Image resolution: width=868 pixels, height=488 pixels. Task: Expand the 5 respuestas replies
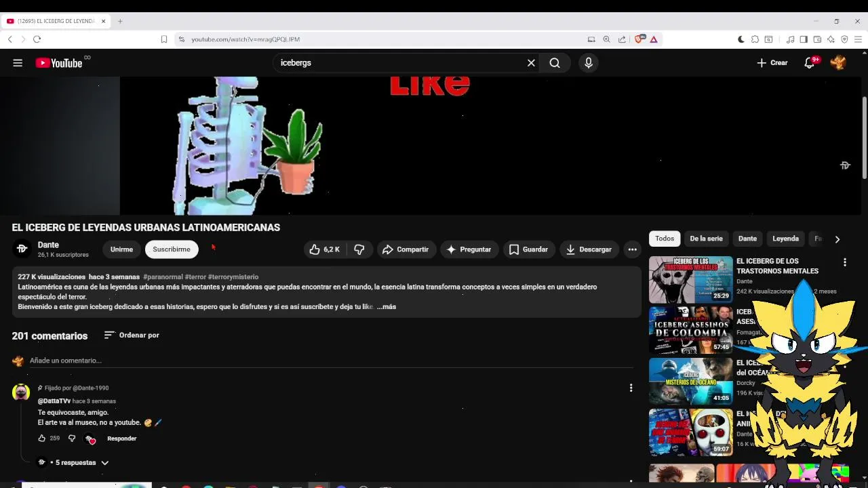pos(74,462)
